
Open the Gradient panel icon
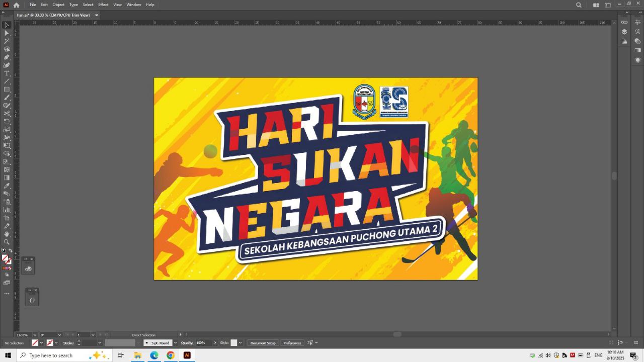pos(637,50)
